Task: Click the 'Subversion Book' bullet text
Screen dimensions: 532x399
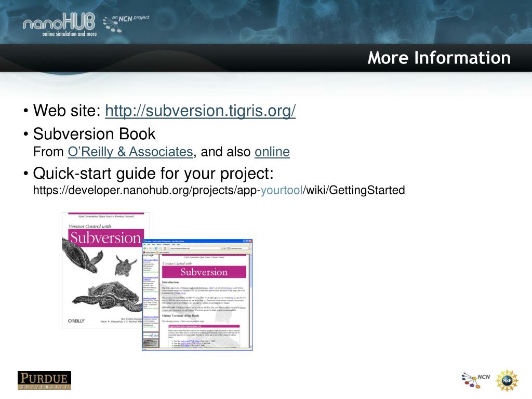Action: tap(95, 134)
